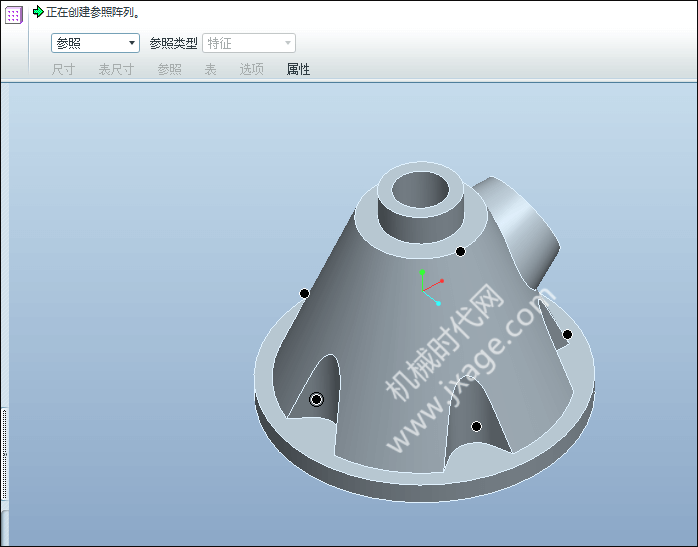This screenshot has width=698, height=547.
Task: Click the 正在创建参照阵列 status message
Action: click(x=93, y=12)
